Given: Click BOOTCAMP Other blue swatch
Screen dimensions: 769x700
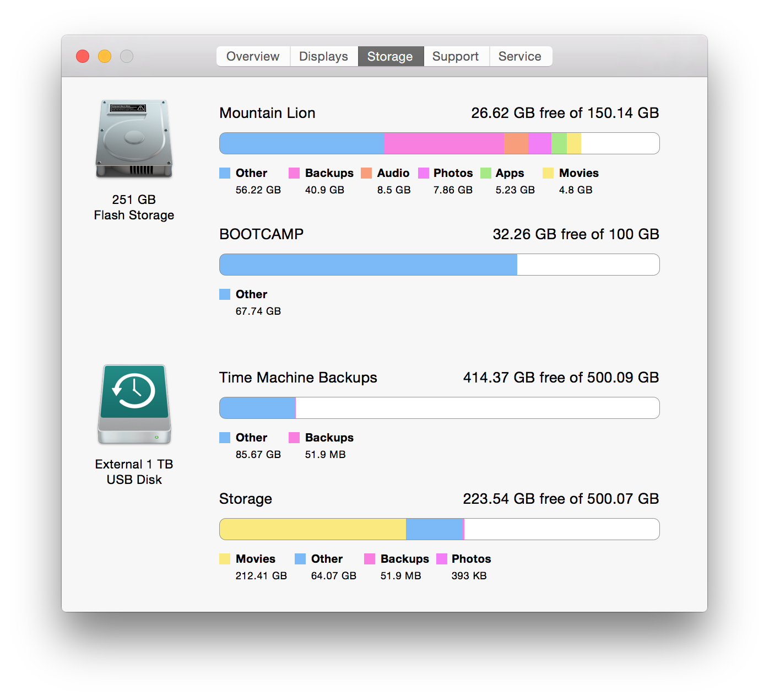Looking at the screenshot, I should pyautogui.click(x=225, y=294).
